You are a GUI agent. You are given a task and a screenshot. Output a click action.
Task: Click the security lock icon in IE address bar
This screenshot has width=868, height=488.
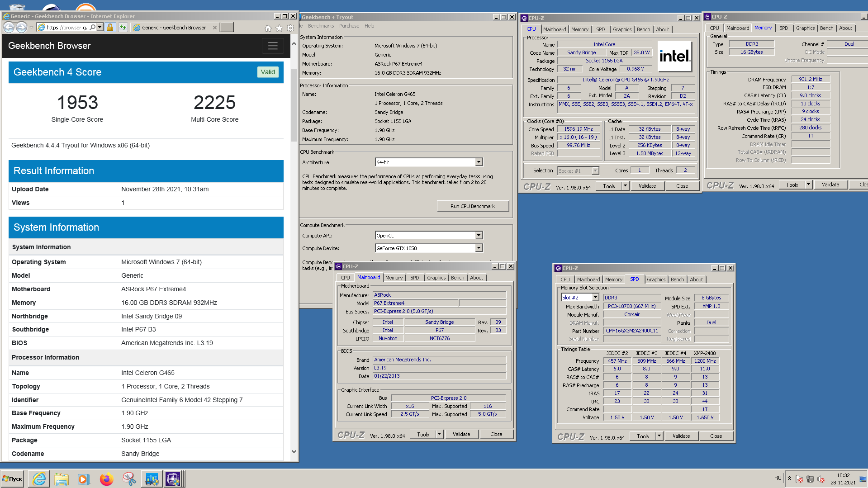coord(110,28)
